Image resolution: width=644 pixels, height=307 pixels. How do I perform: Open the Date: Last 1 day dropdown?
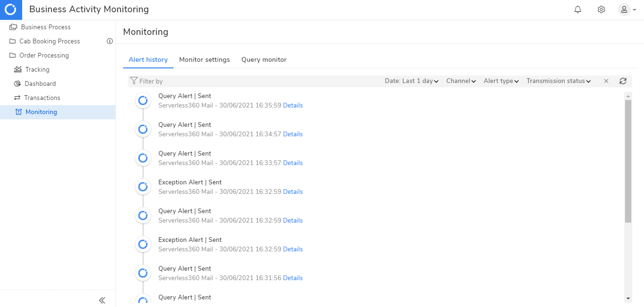coord(412,81)
